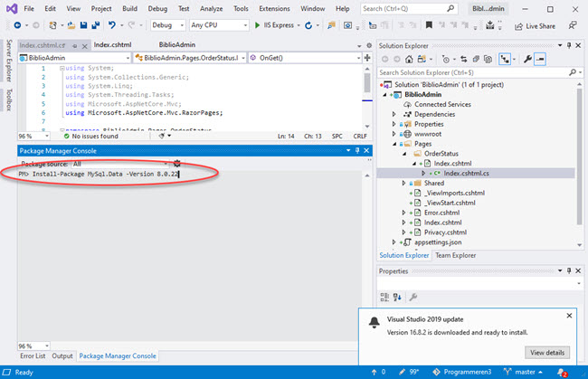Collapse the Pages folder
Viewport: 588px width, 379px height.
pos(394,144)
